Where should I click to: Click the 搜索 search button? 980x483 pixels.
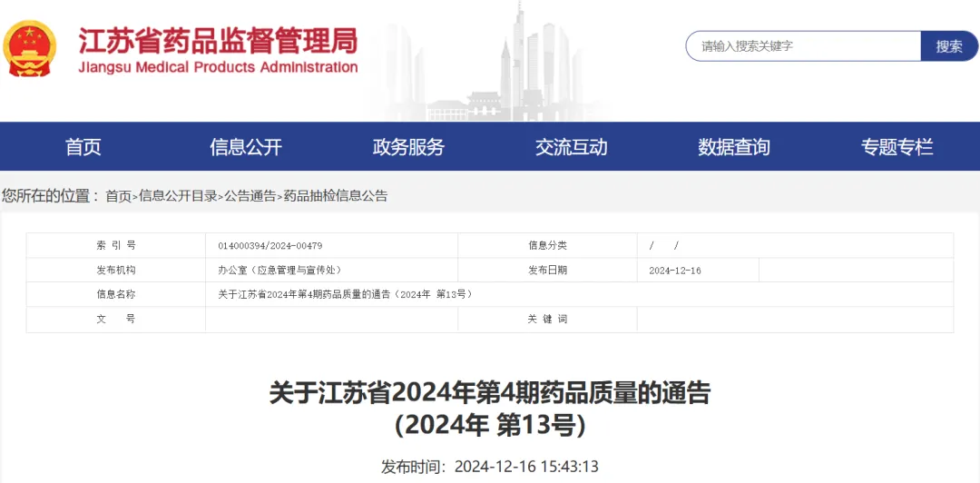click(x=949, y=45)
